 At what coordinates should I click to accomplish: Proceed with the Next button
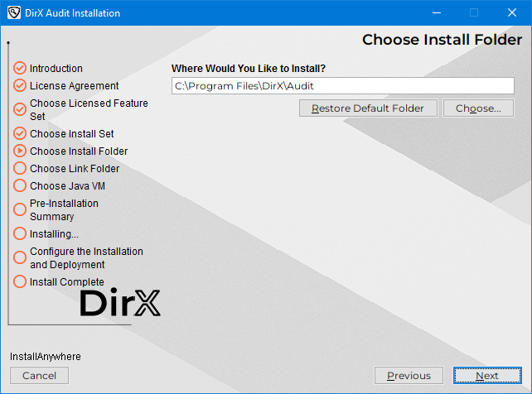[486, 376]
